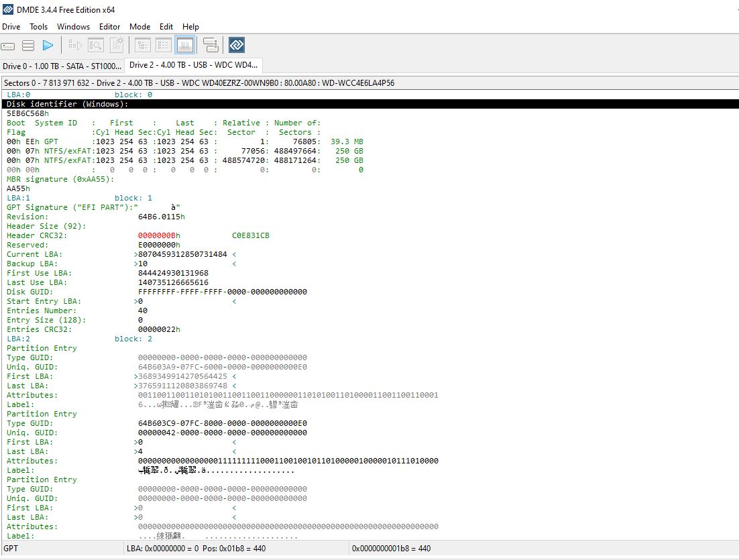This screenshot has height=560, width=739.
Task: Open the Mode menu
Action: click(x=140, y=27)
